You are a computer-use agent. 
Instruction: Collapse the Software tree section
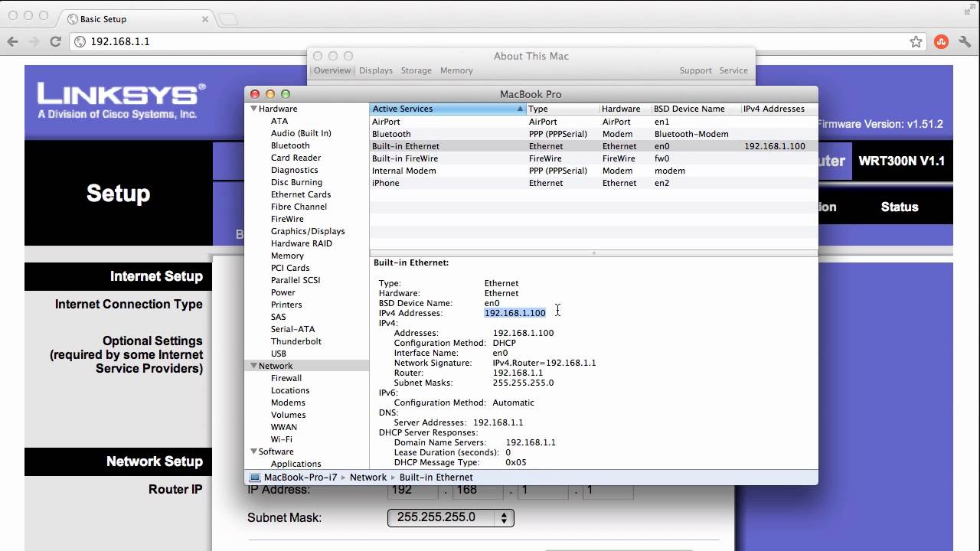(253, 452)
